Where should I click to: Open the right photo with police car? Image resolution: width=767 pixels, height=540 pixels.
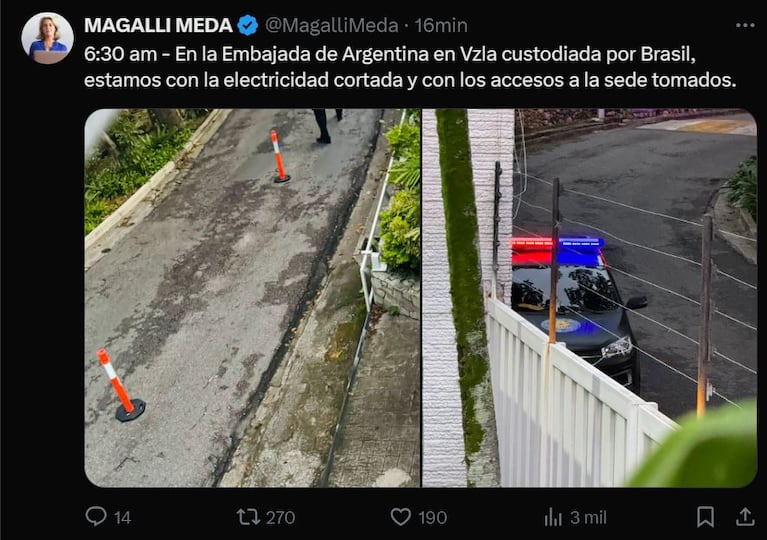point(589,298)
